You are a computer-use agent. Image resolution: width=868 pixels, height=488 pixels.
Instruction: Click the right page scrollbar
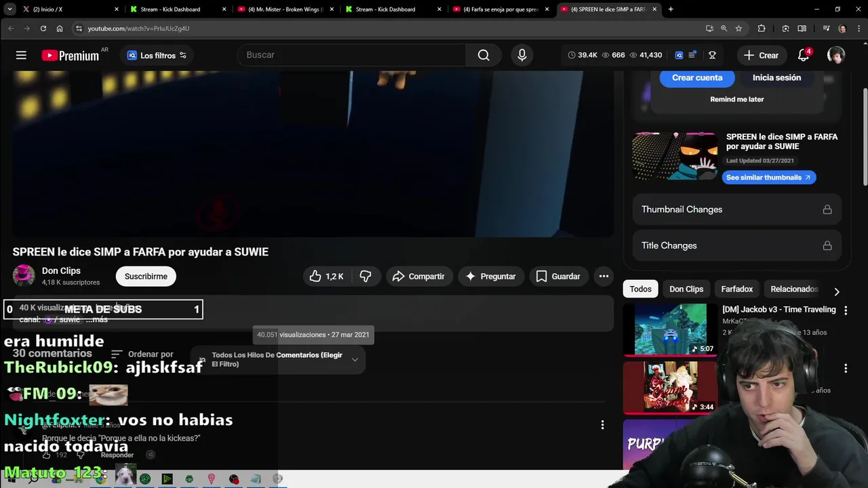865,136
